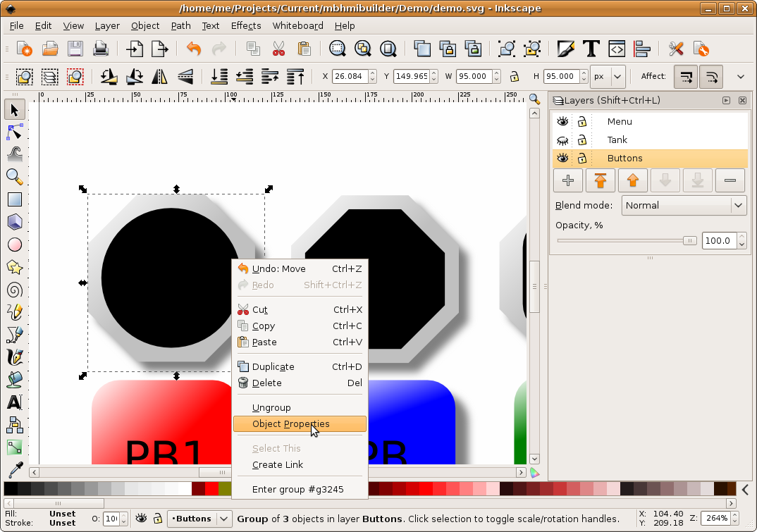This screenshot has width=757, height=532.
Task: Select the Tweak tool
Action: pos(15,154)
